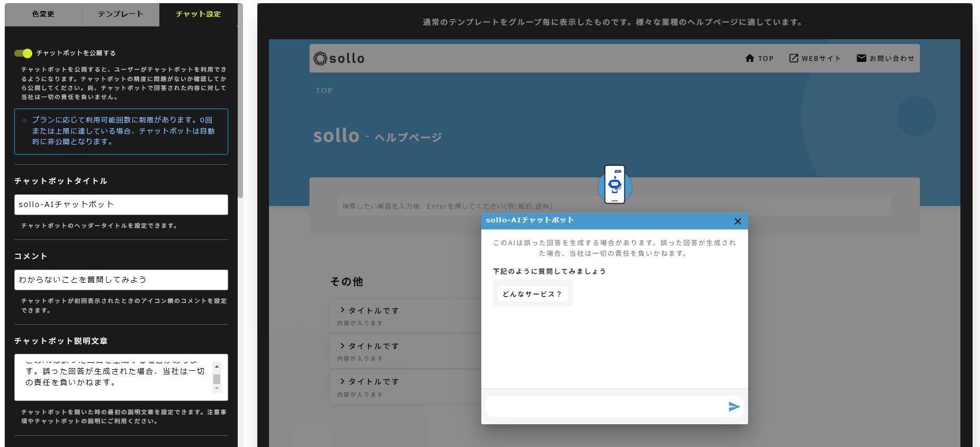Click the home icon beside TOP
980x447 pixels.
coord(749,58)
